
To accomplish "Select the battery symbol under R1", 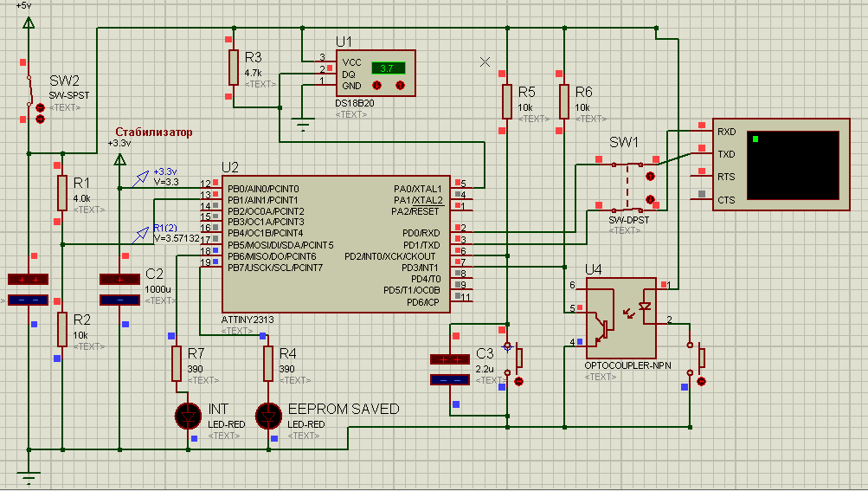I will pyautogui.click(x=29, y=289).
